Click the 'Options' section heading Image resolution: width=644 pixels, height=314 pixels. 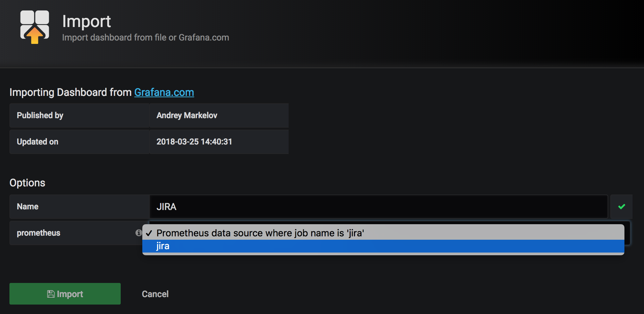27,183
